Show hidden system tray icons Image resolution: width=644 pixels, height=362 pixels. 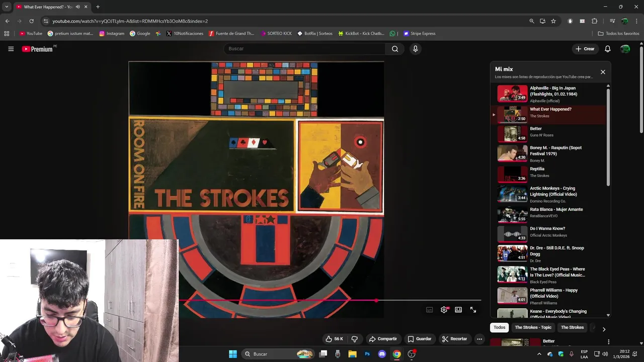(539, 354)
